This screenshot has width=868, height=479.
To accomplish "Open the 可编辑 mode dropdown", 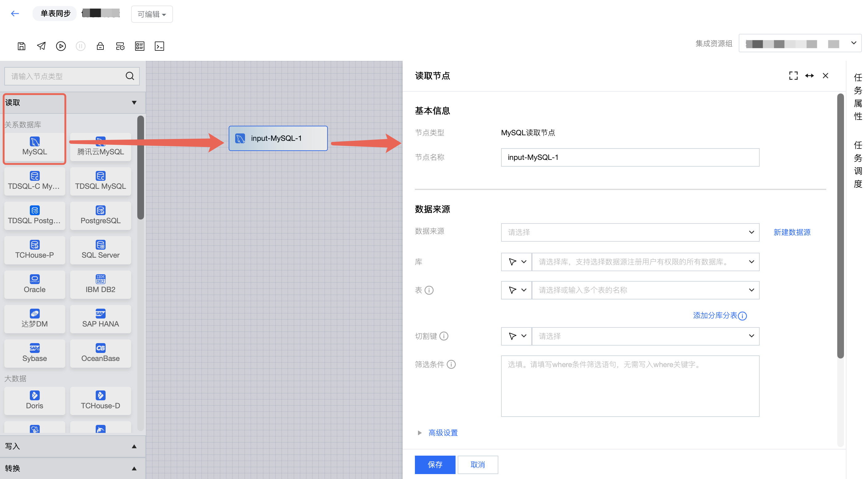I will click(x=152, y=14).
